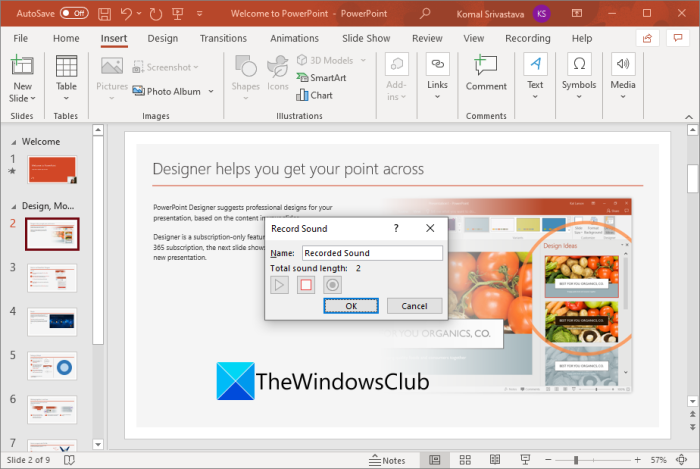Select slide 1 thumbnail
Viewport: 700px width, 469px height.
[x=52, y=170]
